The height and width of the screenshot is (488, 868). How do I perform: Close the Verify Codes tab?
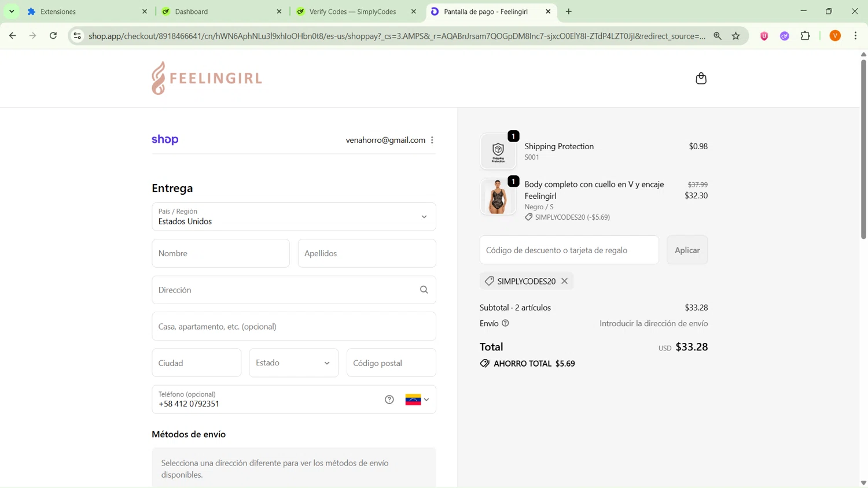click(x=414, y=12)
